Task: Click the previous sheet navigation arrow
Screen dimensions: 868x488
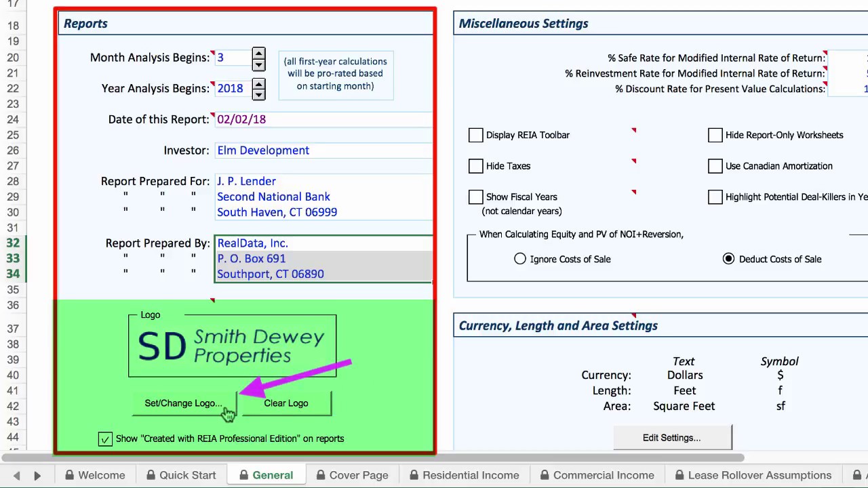Action: [x=17, y=476]
